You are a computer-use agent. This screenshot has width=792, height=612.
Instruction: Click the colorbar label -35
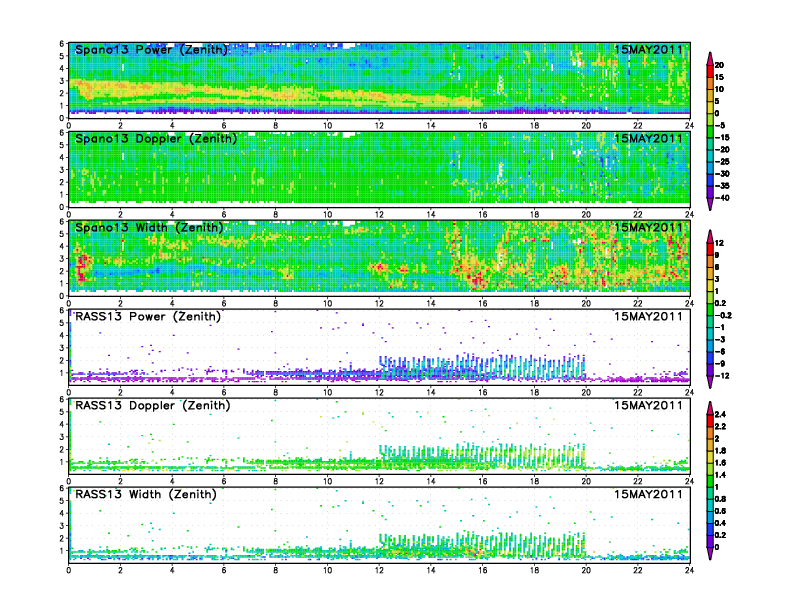click(722, 186)
